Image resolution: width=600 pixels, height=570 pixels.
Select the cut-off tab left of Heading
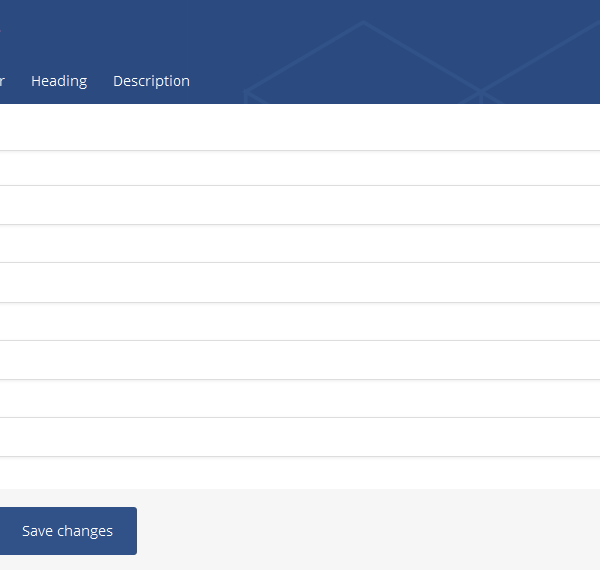(x=2, y=81)
